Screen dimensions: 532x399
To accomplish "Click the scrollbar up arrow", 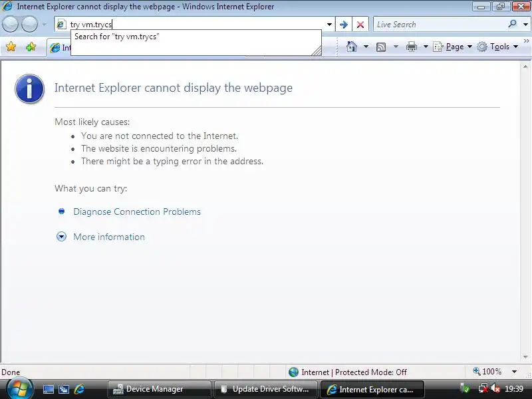I will coord(525,67).
